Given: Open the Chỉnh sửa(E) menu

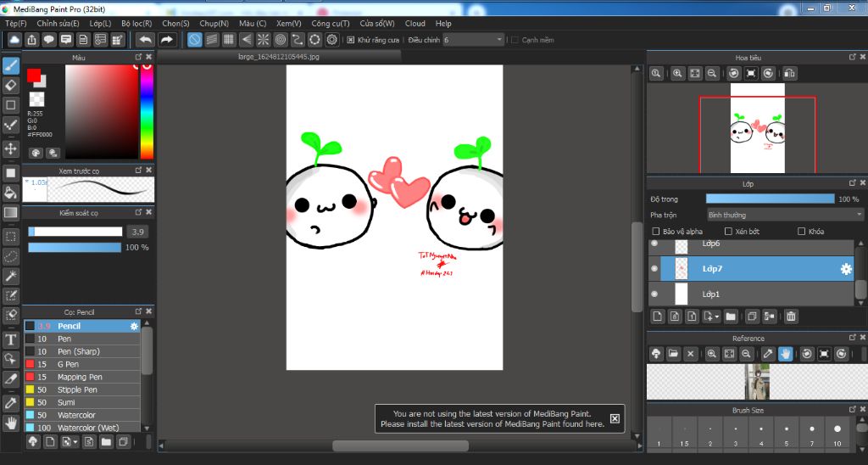Looking at the screenshot, I should pos(58,23).
